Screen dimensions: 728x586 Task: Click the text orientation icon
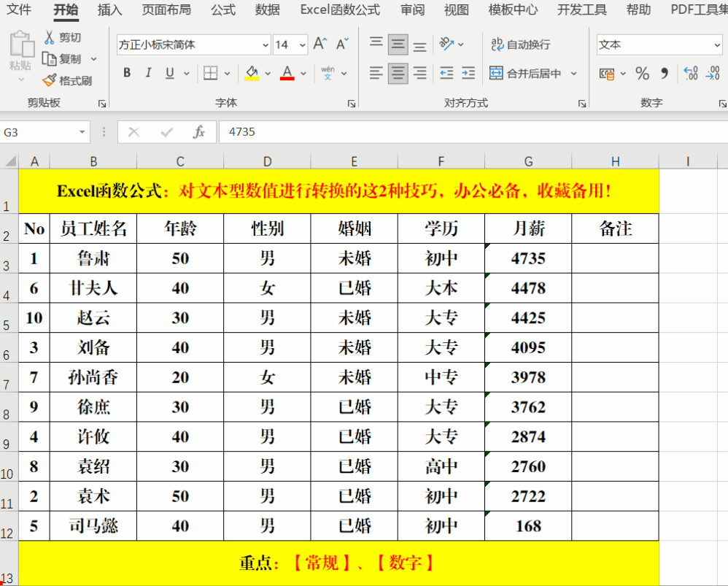coord(446,44)
